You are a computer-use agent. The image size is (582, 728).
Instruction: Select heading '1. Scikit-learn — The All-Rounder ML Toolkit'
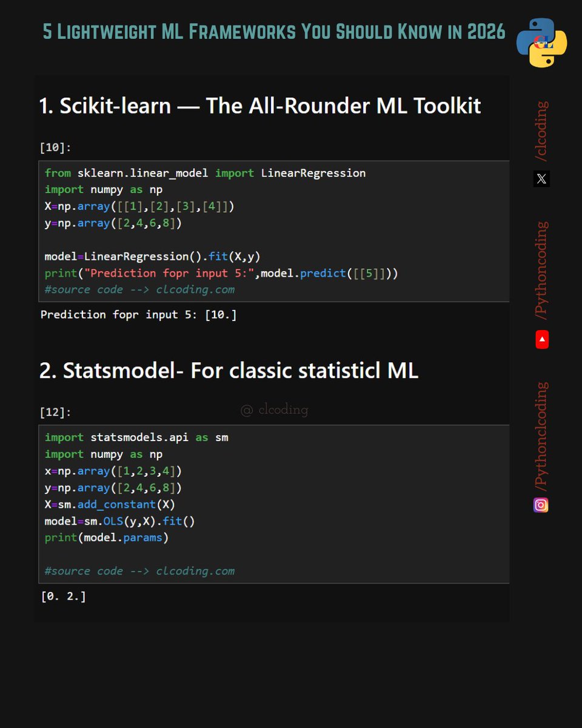[x=260, y=106]
